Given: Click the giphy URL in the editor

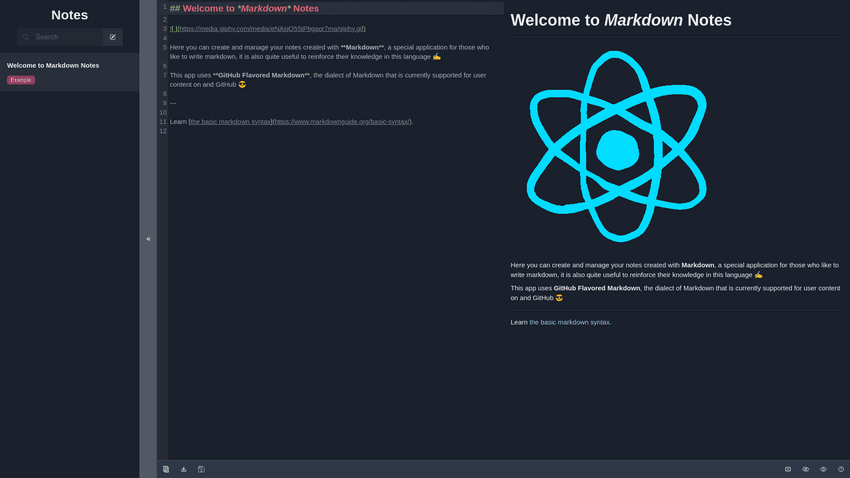Looking at the screenshot, I should pos(270,29).
